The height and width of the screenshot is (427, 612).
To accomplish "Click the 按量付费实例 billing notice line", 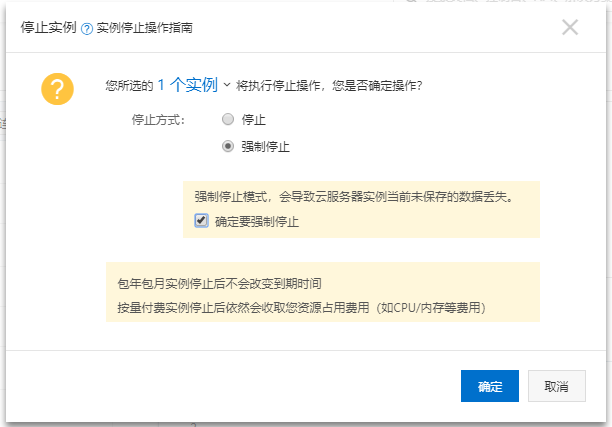I will (301, 308).
